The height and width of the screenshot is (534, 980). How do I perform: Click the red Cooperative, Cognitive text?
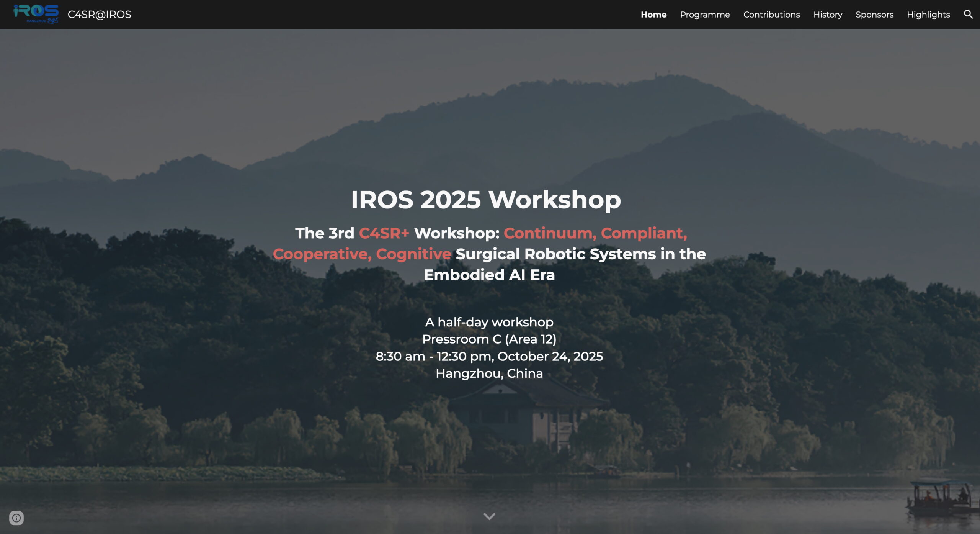pos(362,254)
